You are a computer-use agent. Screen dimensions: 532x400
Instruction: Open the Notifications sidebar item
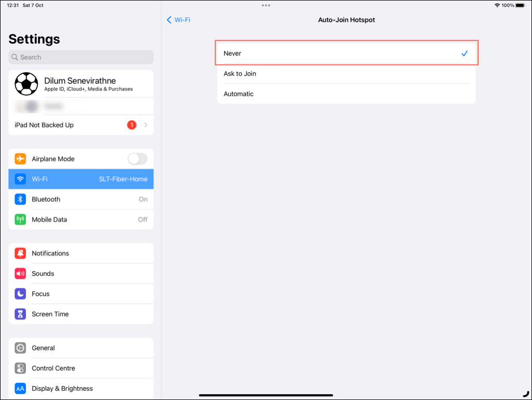pyautogui.click(x=81, y=253)
